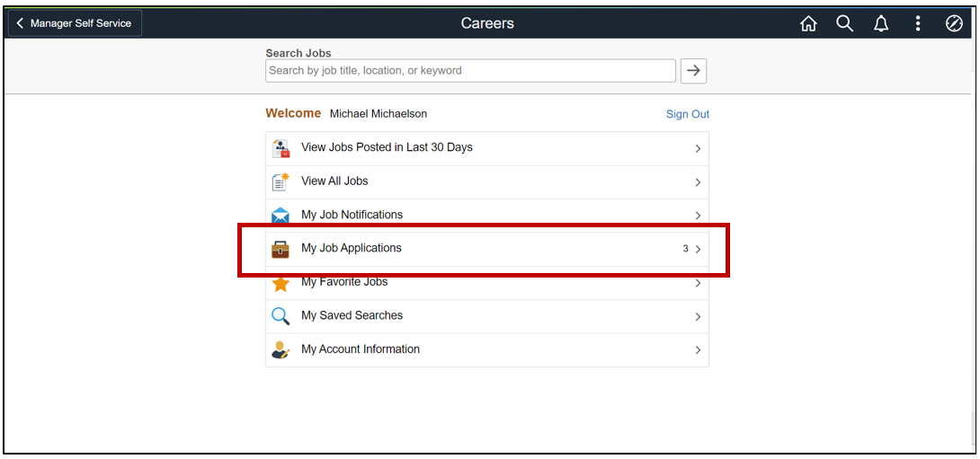Focus the Search Jobs text field
Viewport: 980px width, 459px height.
[470, 70]
